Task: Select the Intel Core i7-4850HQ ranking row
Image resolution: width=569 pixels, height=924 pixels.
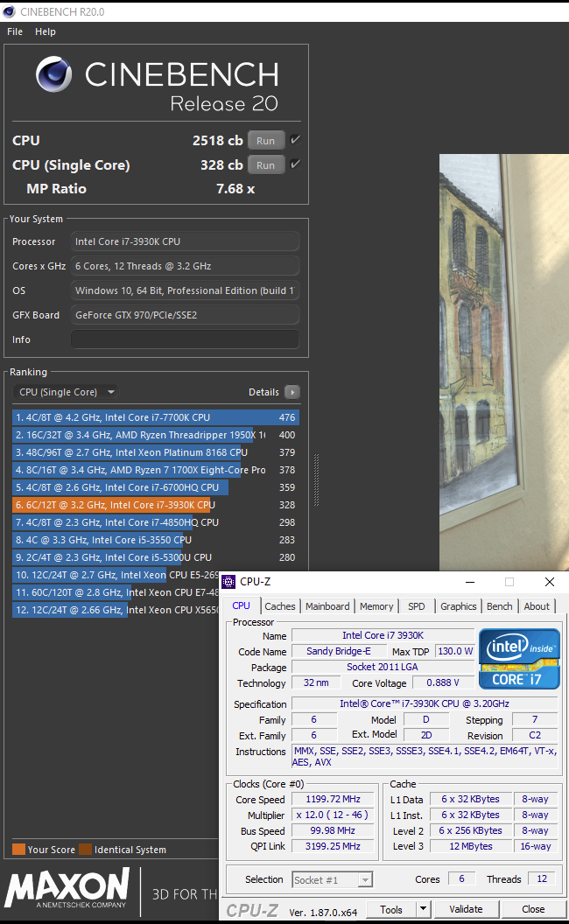Action: pyautogui.click(x=156, y=522)
